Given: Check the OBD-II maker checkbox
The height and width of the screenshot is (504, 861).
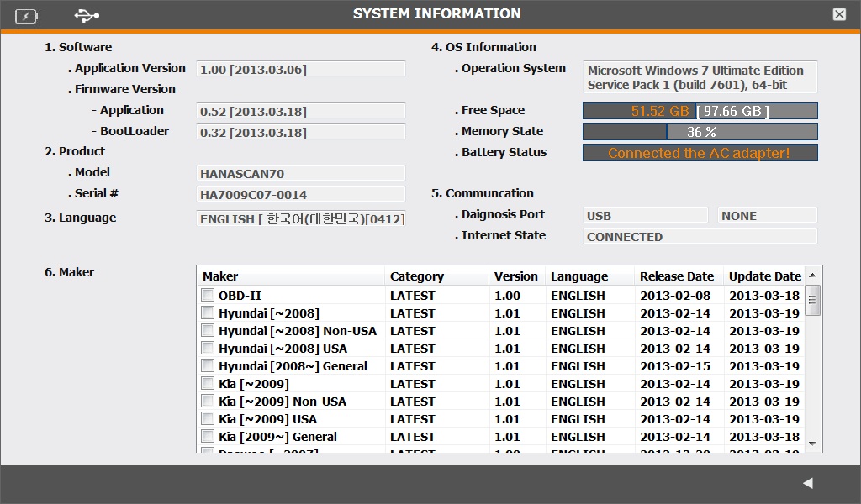Looking at the screenshot, I should click(x=208, y=296).
